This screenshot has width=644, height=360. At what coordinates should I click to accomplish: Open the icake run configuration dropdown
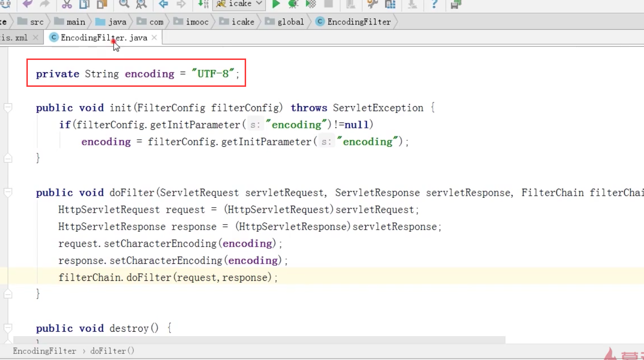click(239, 4)
